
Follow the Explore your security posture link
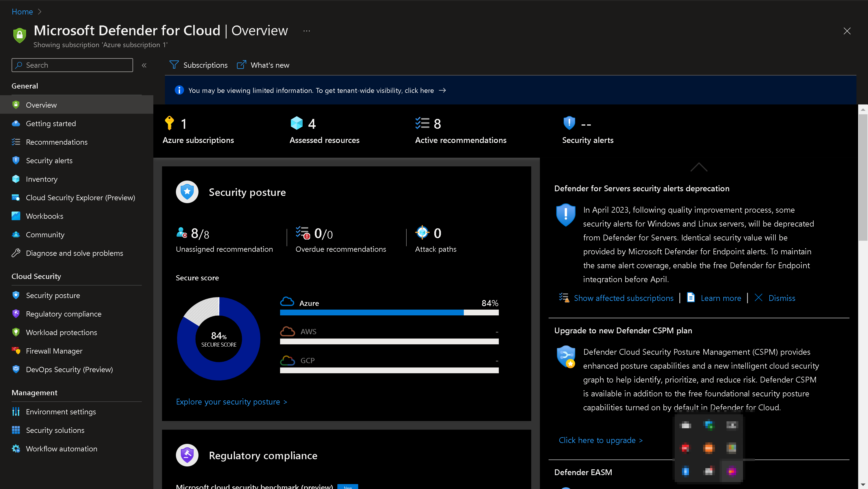click(231, 401)
